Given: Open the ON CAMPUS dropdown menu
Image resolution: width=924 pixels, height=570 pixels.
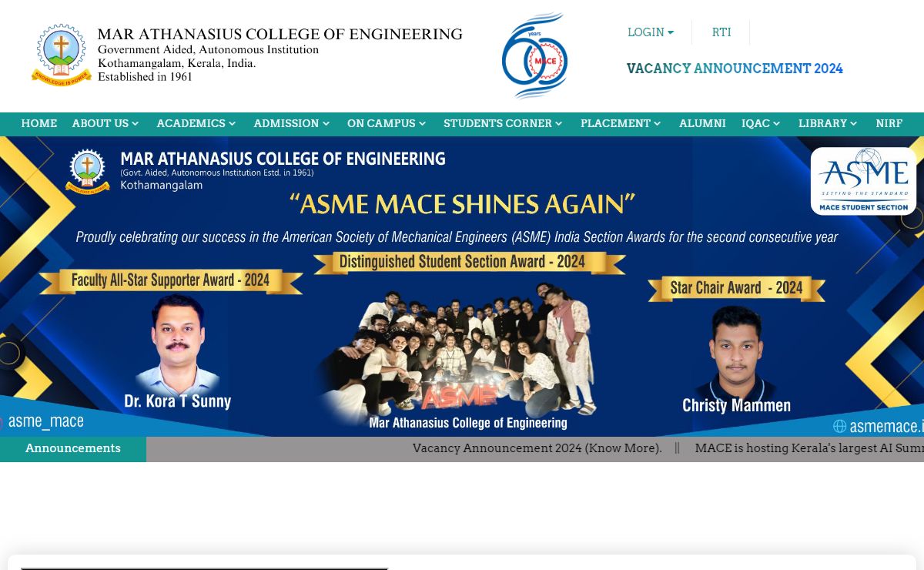Looking at the screenshot, I should (387, 123).
